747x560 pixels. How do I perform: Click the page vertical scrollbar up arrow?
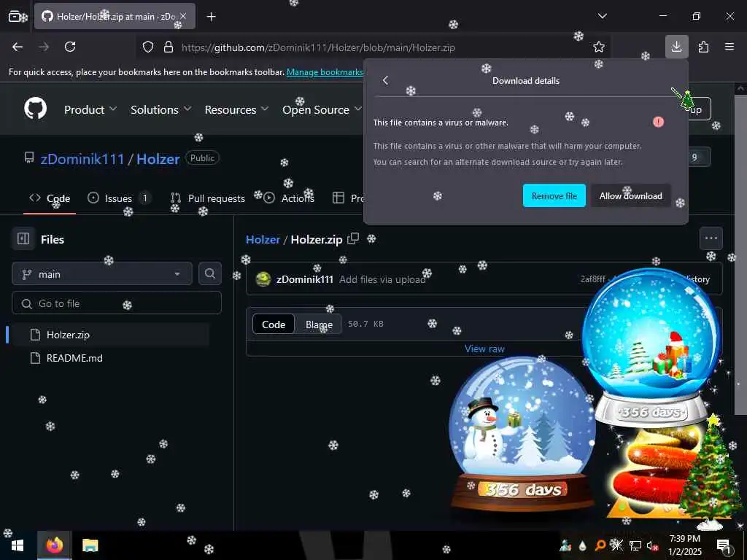pos(741,88)
